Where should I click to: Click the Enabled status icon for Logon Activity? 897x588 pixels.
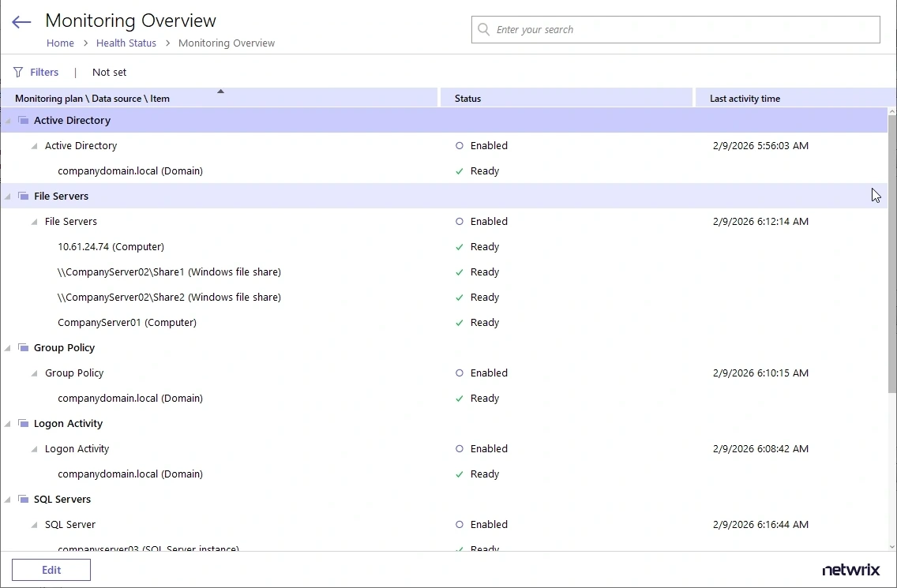pyautogui.click(x=459, y=448)
